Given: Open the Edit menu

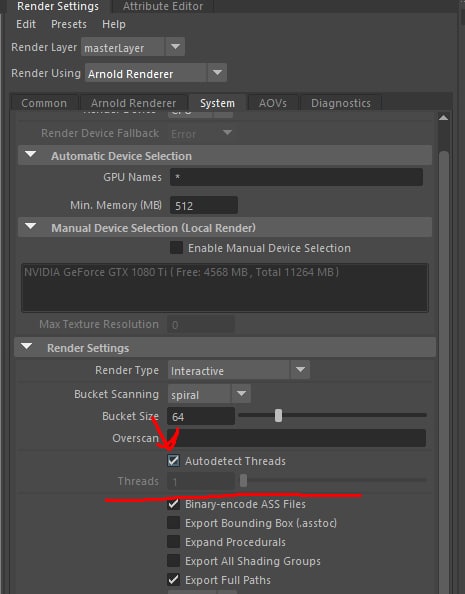Looking at the screenshot, I should (26, 24).
